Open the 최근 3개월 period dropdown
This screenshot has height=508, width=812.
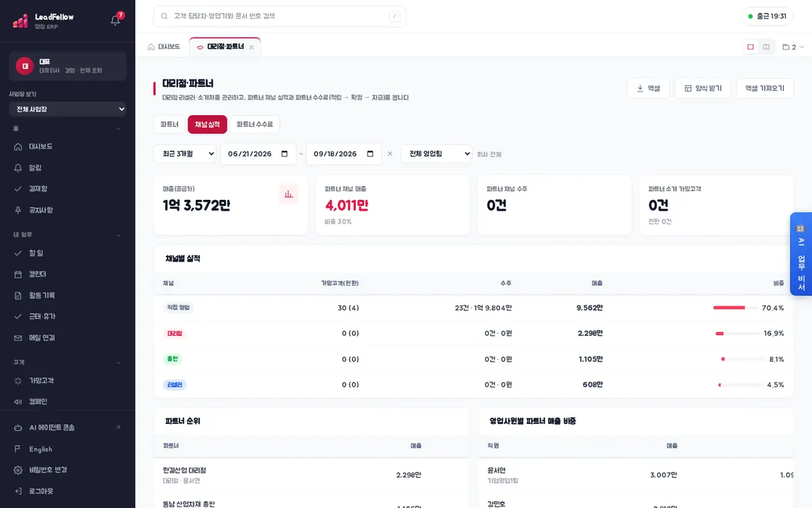click(185, 154)
